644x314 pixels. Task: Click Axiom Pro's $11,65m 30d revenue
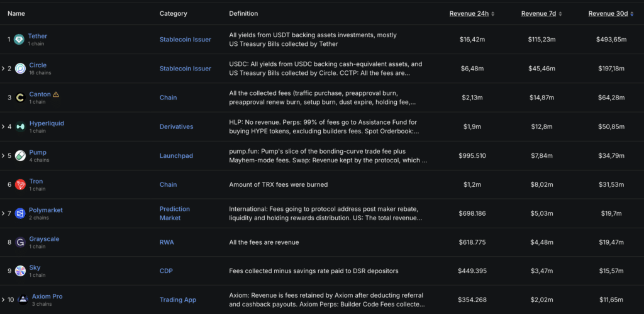(x=611, y=300)
